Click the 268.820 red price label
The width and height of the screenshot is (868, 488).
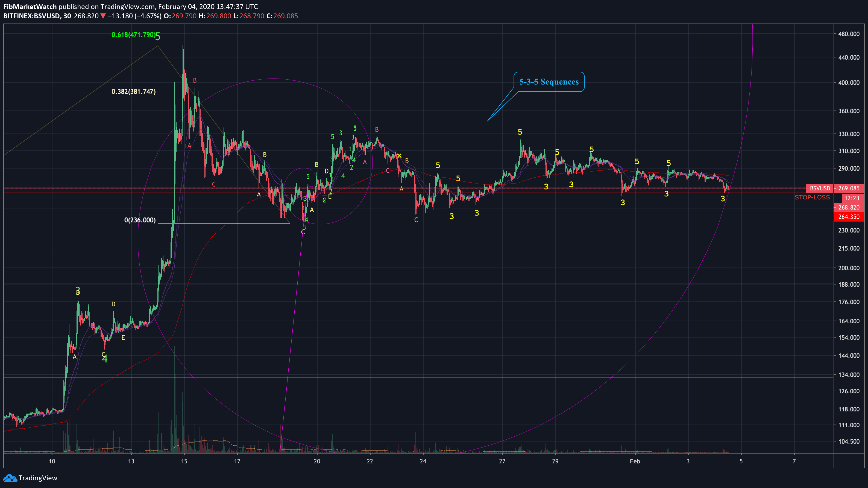coord(849,207)
